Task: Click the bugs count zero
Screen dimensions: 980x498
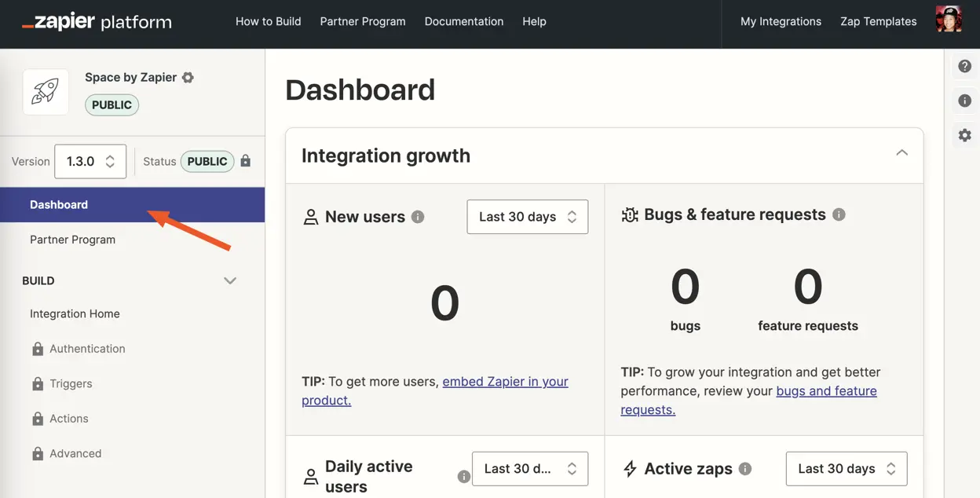Action: pos(685,287)
